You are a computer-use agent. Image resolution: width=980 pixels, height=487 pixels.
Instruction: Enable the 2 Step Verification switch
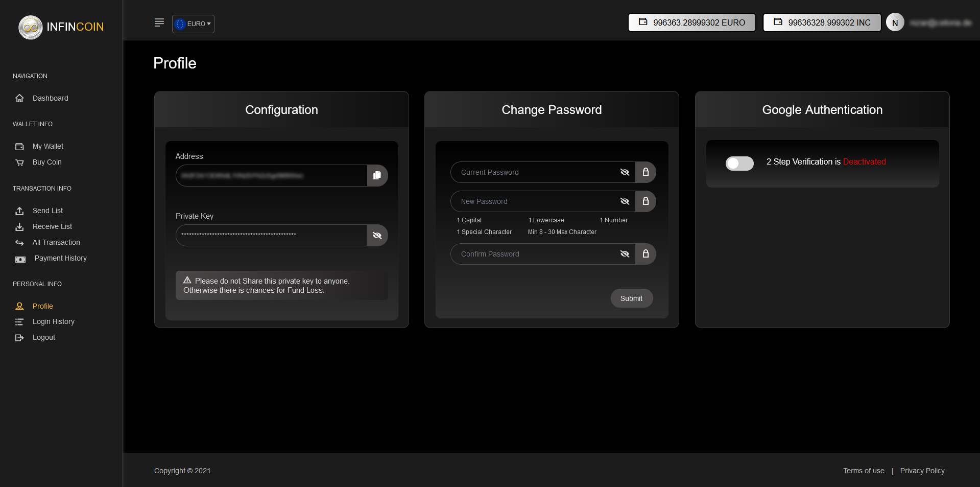(739, 163)
